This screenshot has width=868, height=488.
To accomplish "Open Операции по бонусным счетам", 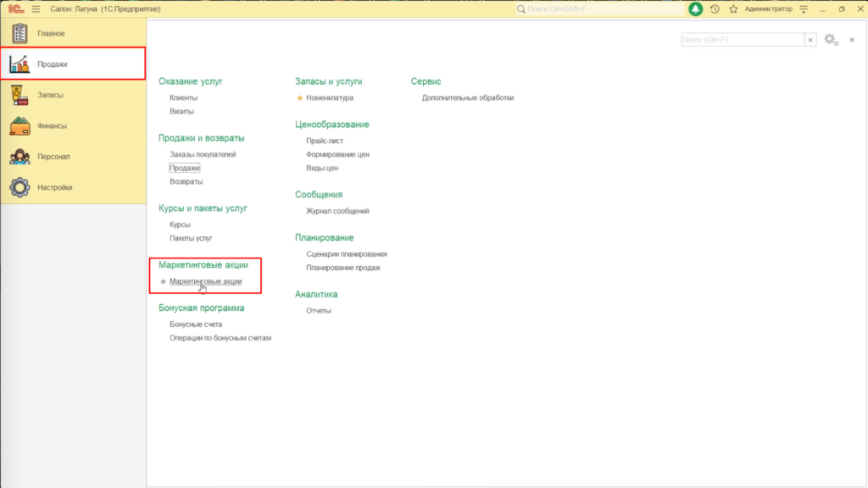I will coord(220,337).
